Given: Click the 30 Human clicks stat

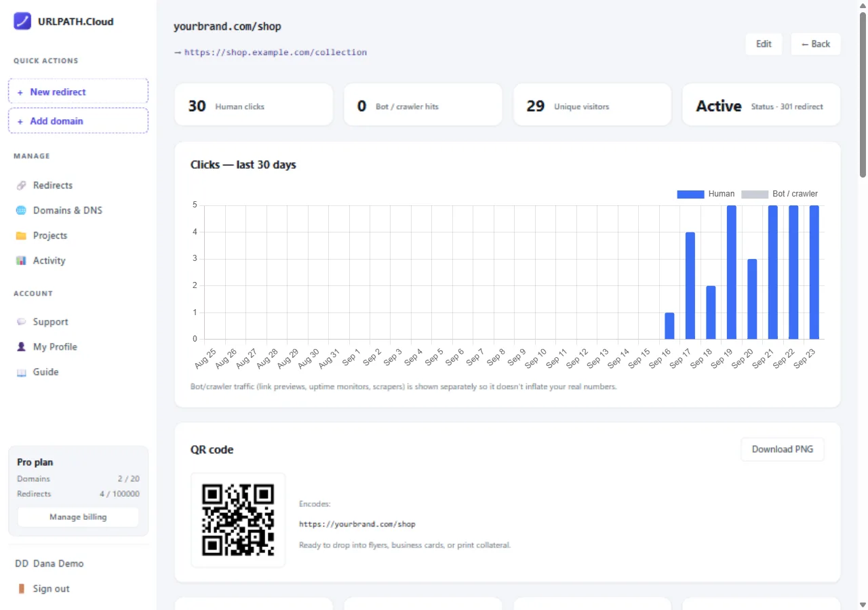Looking at the screenshot, I should (x=254, y=104).
